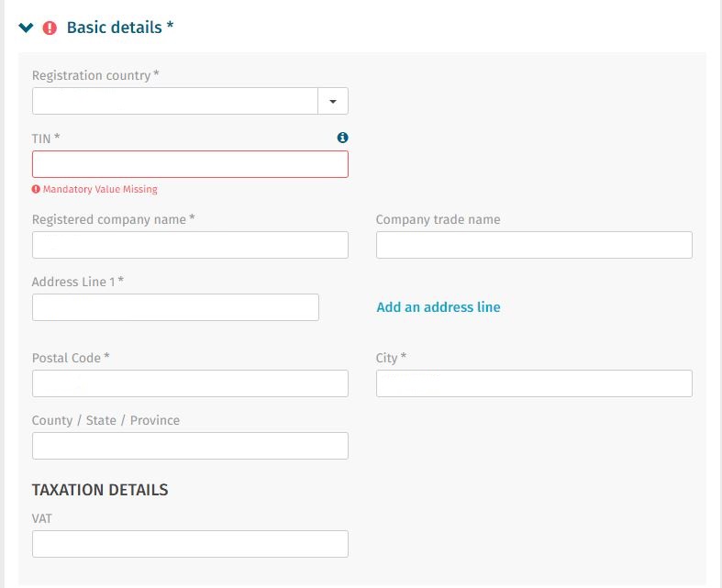Screen dimensions: 722x588
Task: Click the Mandatory Value Missing error text
Action: pyautogui.click(x=100, y=189)
